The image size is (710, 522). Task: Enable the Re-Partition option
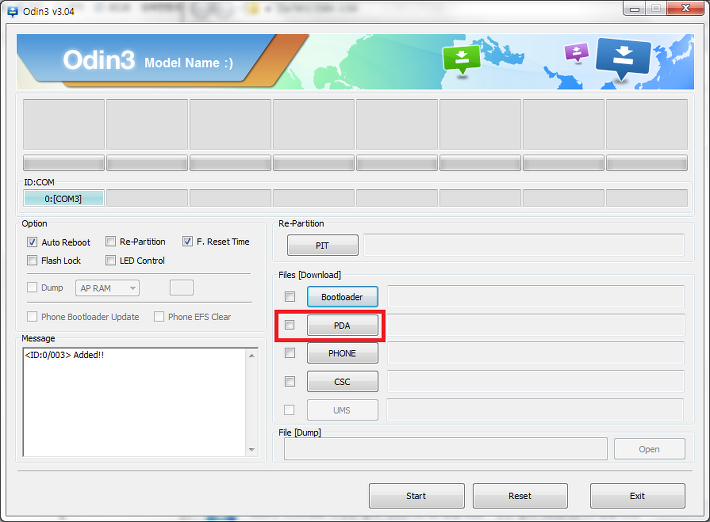click(x=110, y=242)
